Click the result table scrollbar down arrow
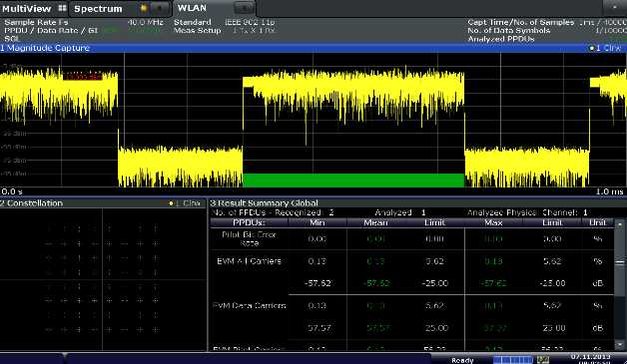This screenshot has height=364, width=627. pyautogui.click(x=620, y=344)
